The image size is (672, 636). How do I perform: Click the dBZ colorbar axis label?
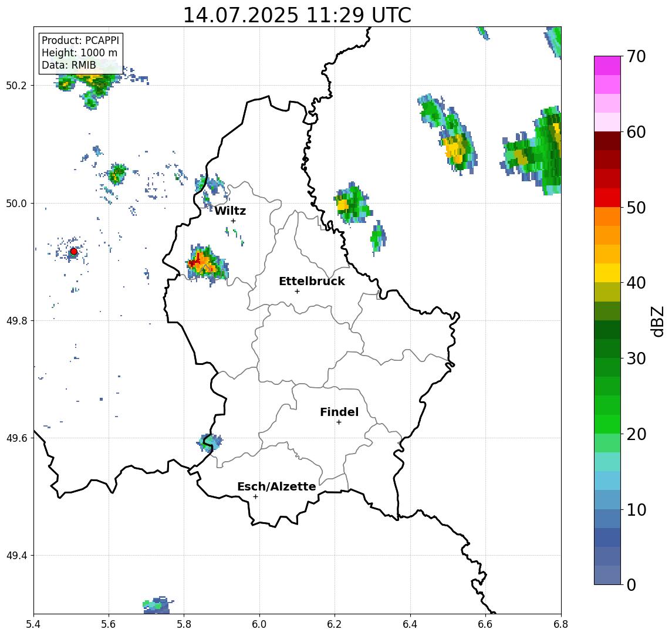(x=658, y=321)
